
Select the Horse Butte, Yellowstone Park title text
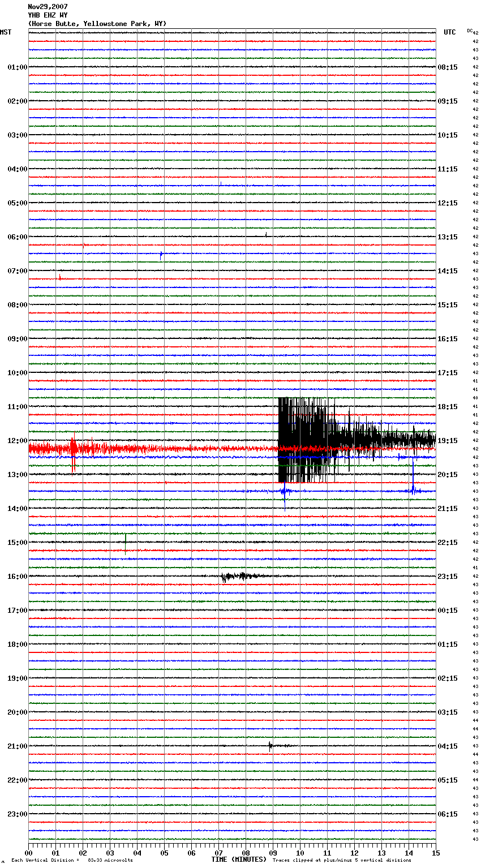tap(97, 24)
